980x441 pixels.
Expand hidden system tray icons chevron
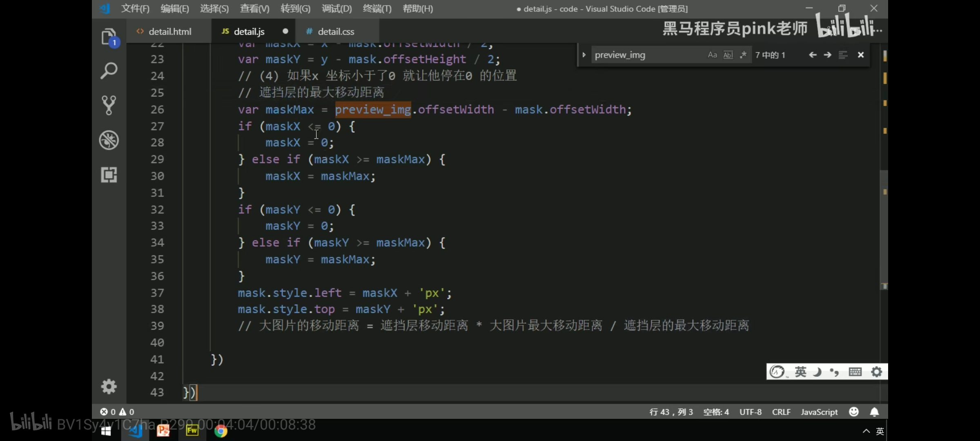(x=866, y=431)
